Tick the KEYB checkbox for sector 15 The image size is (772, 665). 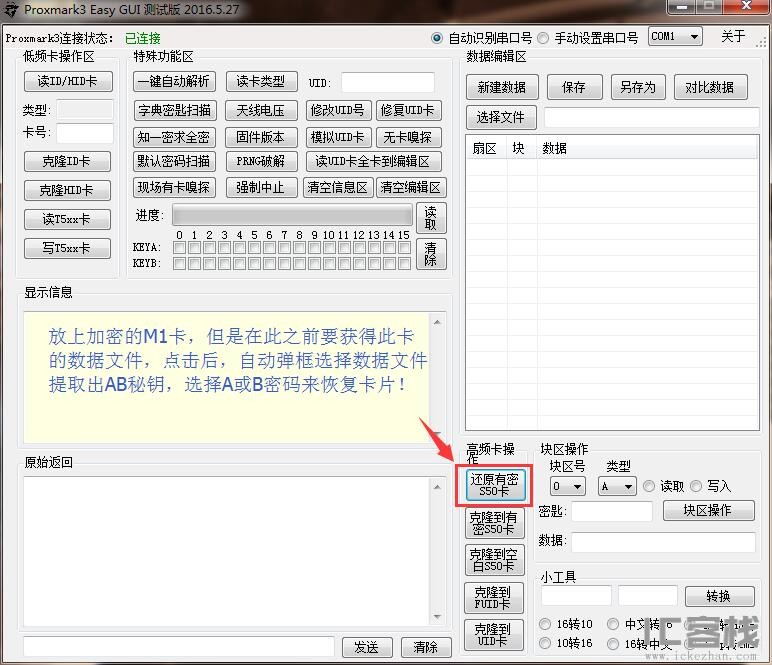(x=404, y=264)
